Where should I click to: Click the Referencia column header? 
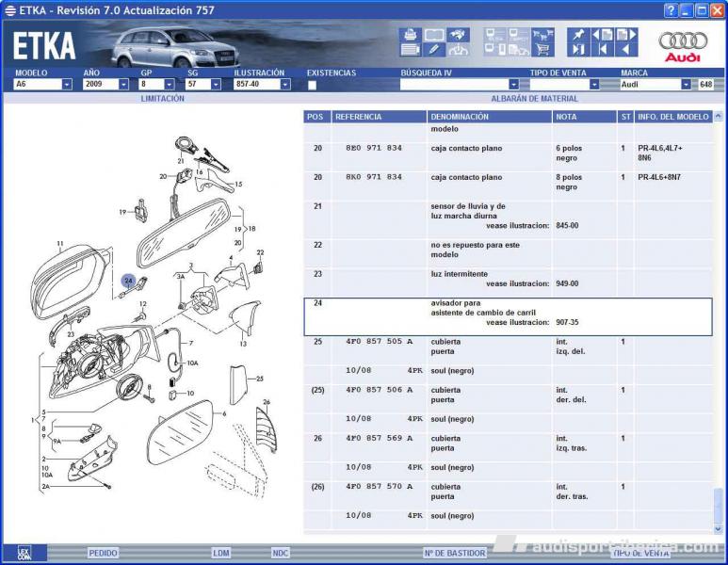coord(359,117)
